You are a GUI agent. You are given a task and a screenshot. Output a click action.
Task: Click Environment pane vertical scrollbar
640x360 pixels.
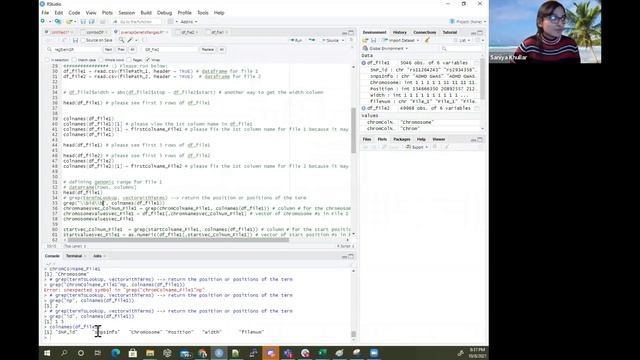pos(483,79)
